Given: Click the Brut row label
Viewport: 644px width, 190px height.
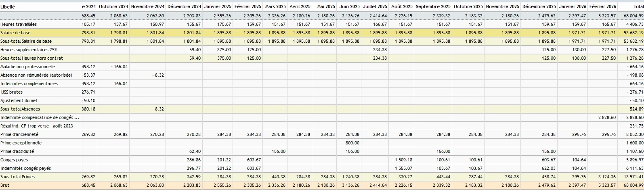Looking at the screenshot, I should click(4, 185).
